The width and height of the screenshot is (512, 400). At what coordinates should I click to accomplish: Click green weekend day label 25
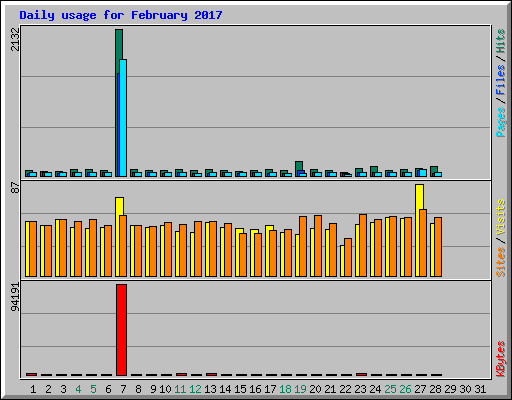[x=390, y=389]
